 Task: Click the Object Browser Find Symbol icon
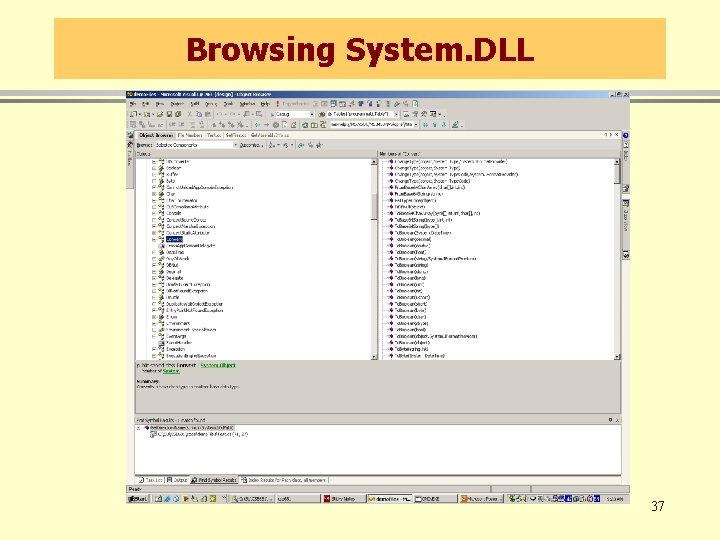[x=319, y=145]
